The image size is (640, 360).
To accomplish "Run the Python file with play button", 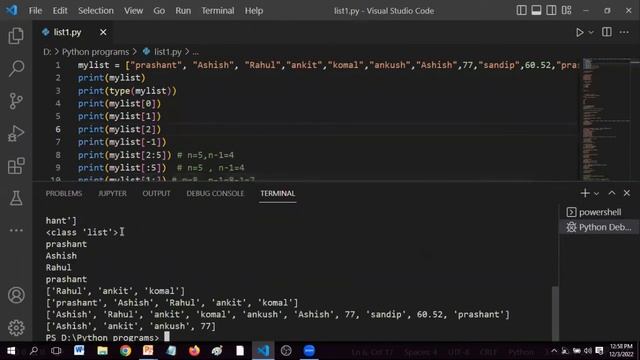I will (x=579, y=32).
